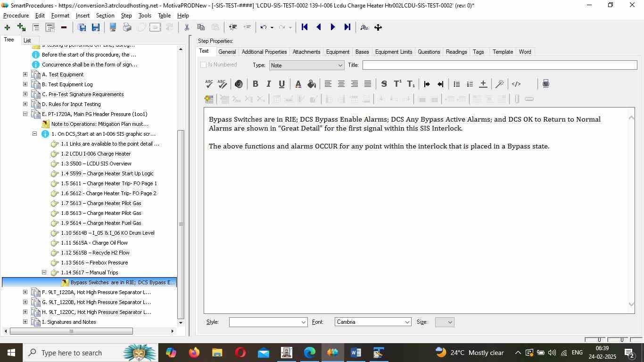Viewport: 644px width, 362px height.
Task: Click the Undo arrow icon
Action: click(264, 27)
